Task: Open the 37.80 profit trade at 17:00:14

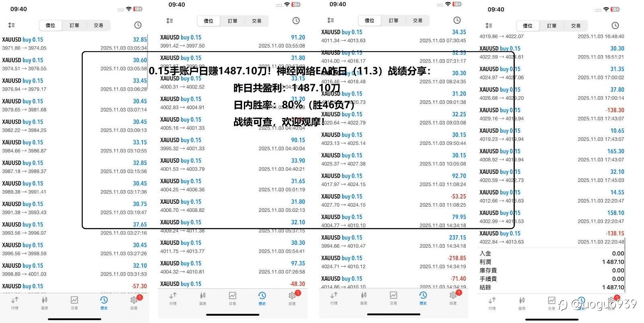Action: pos(552,93)
